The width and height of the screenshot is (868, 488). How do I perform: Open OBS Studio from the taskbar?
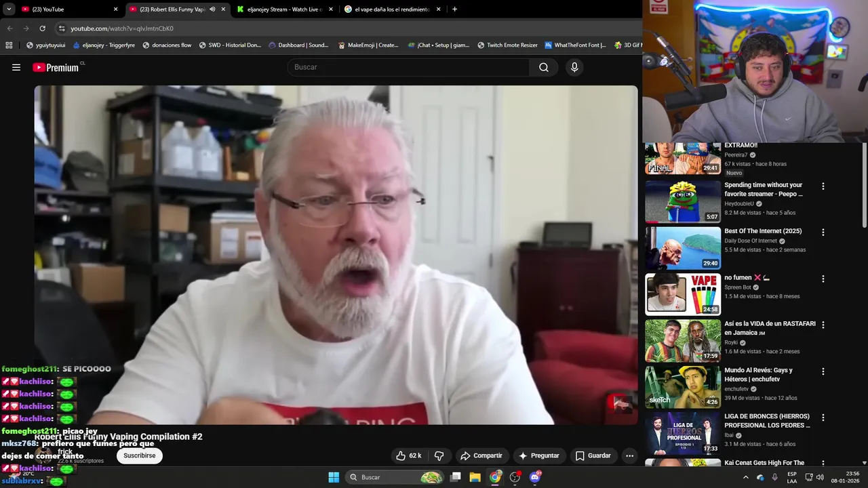pos(515,477)
